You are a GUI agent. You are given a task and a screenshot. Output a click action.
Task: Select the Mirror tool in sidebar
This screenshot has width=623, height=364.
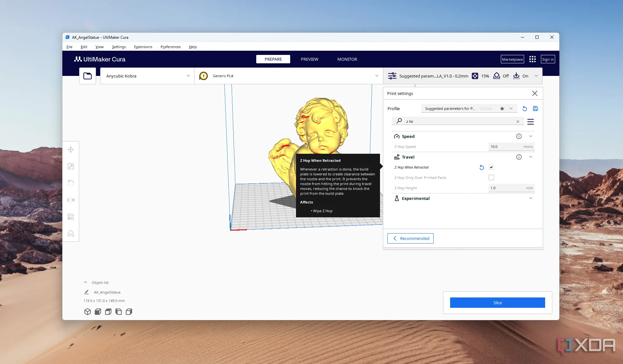tap(71, 200)
